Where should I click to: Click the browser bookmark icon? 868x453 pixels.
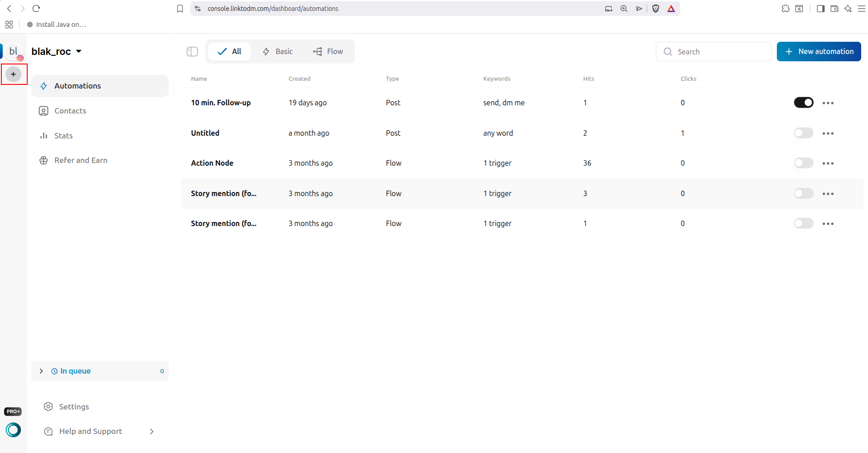180,9
